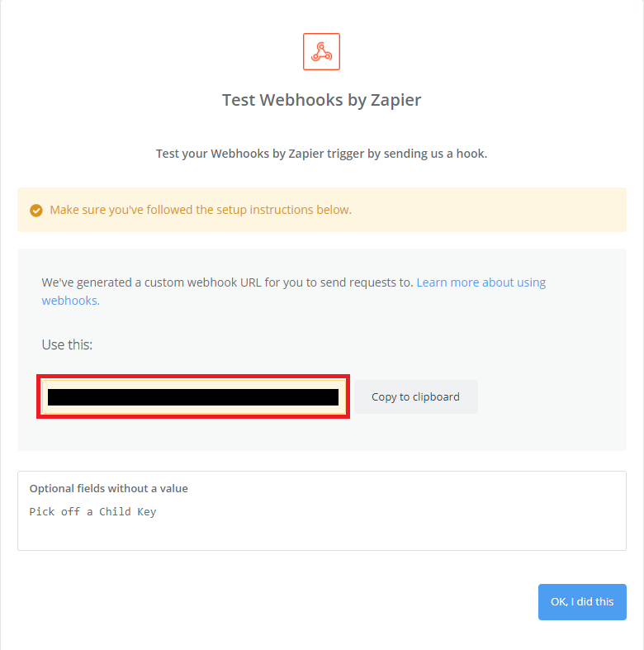Viewport: 644px width, 650px height.
Task: Click the Test Webhooks by Zapier heading
Action: (321, 100)
